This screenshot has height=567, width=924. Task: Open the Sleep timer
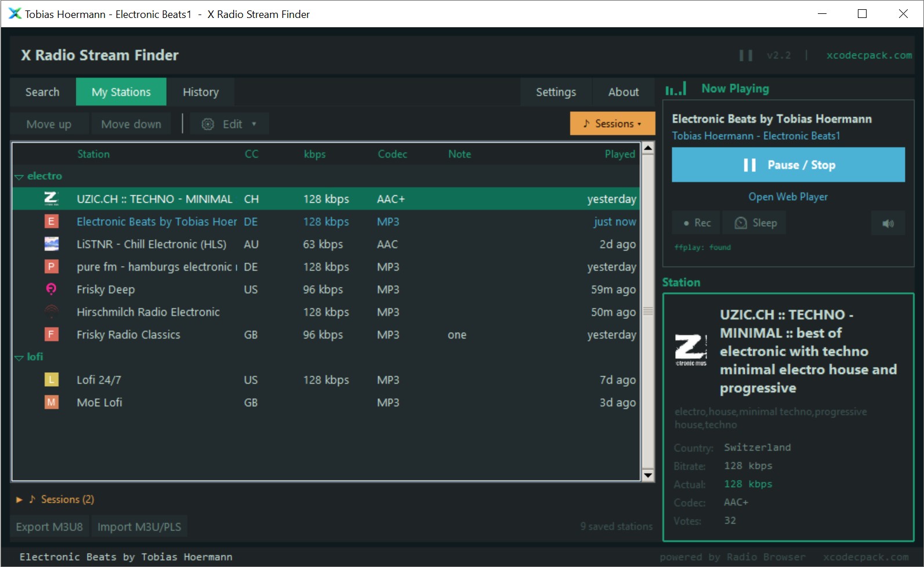click(x=755, y=223)
